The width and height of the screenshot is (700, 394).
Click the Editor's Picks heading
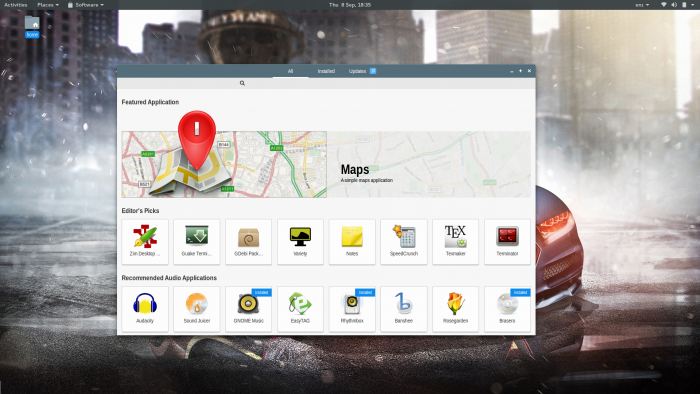click(x=140, y=211)
